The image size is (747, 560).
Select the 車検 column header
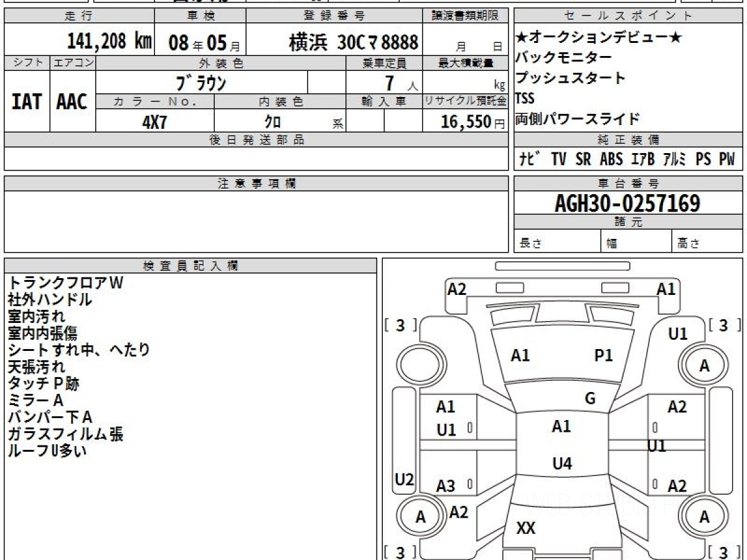click(200, 16)
